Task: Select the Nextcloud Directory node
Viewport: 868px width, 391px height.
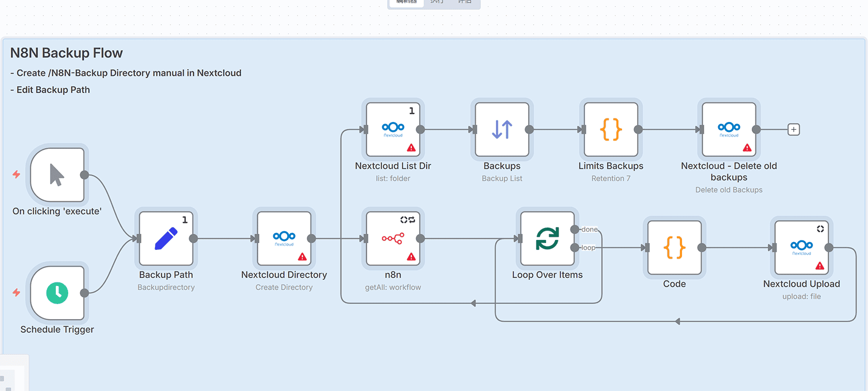Action: coord(284,238)
